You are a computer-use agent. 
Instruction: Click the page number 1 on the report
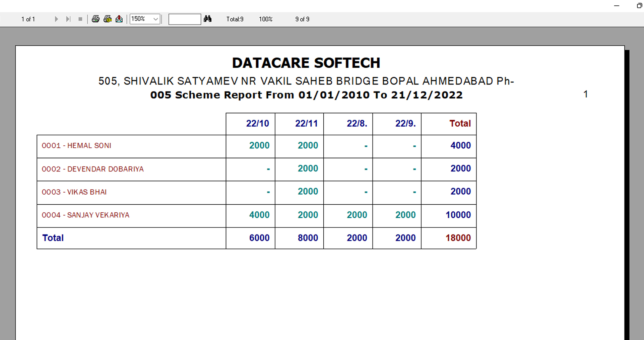click(586, 94)
